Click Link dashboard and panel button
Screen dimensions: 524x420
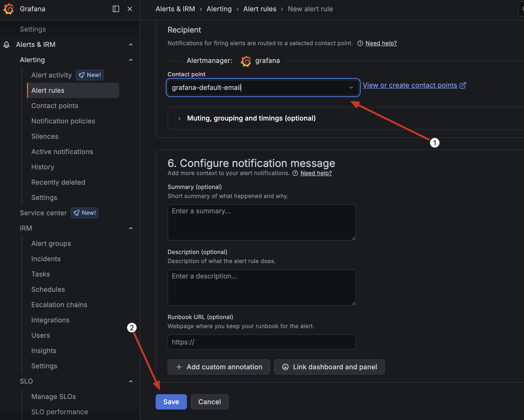329,367
